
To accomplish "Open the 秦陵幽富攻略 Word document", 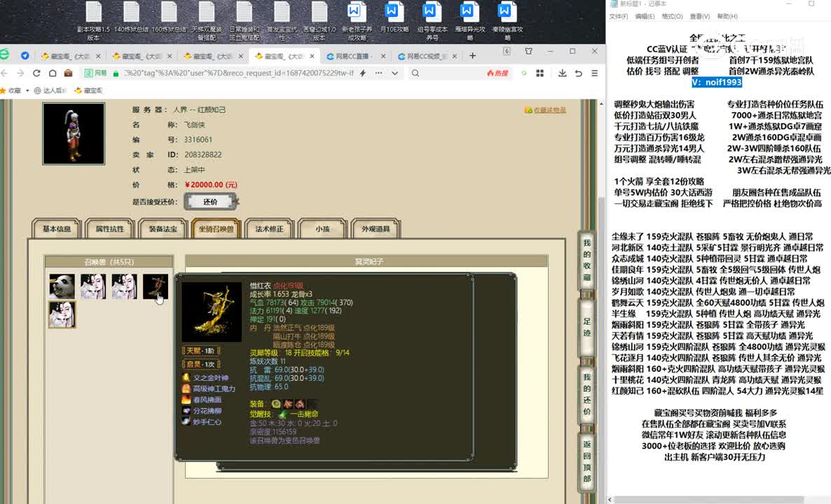I will (507, 20).
